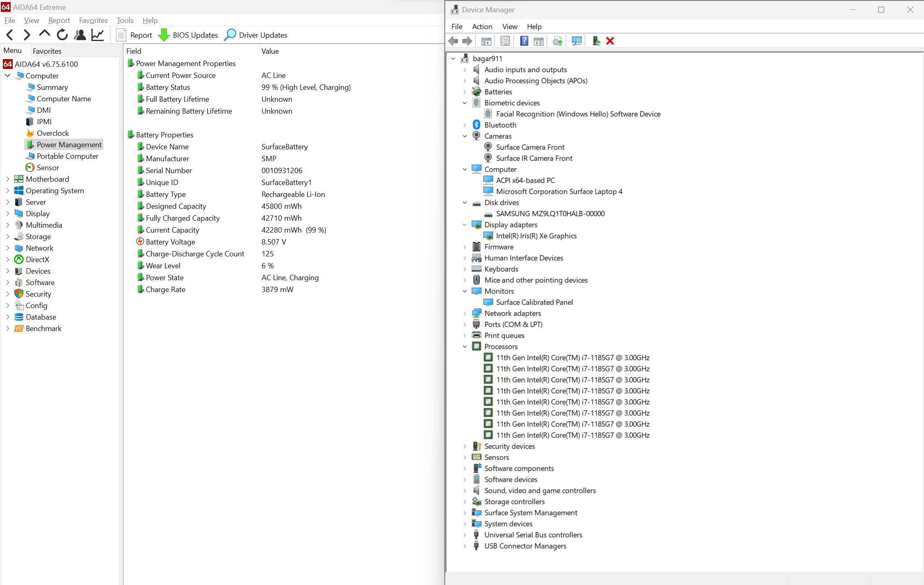The image size is (924, 585).
Task: Select SAMSUNG MZ9LQ1T0HALB-00000 disk drive
Action: click(x=550, y=214)
